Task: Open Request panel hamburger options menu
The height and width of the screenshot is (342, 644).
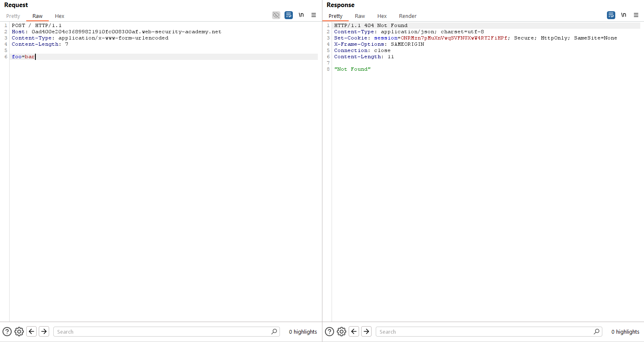Action: [314, 15]
